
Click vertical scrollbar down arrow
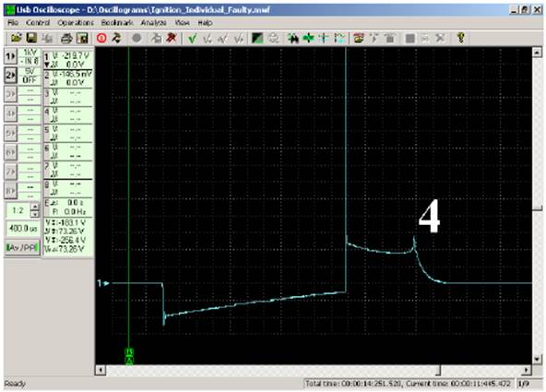pos(537,359)
